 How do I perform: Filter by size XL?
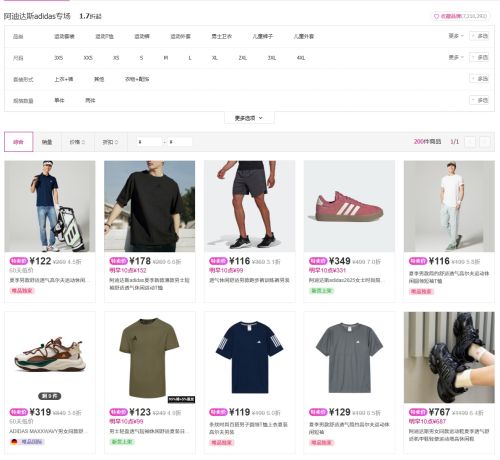215,58
